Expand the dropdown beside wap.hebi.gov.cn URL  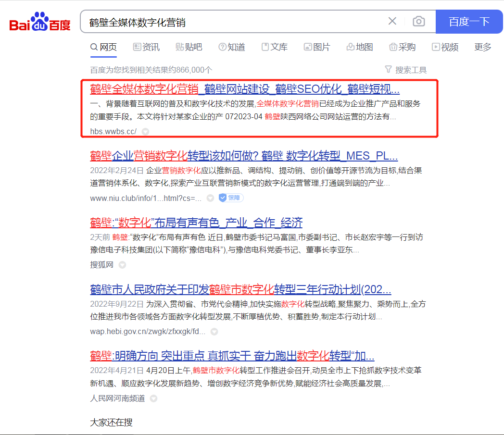(214, 332)
